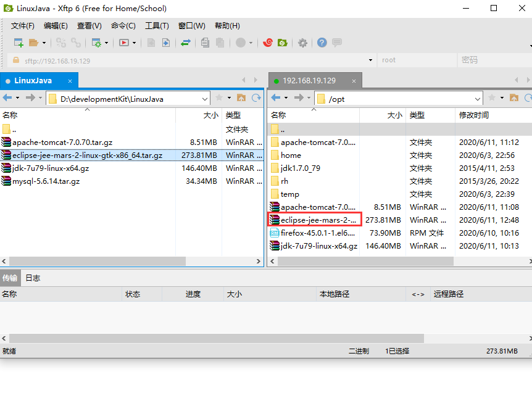
Task: Select the LinuxJava local tab
Action: [x=39, y=81]
